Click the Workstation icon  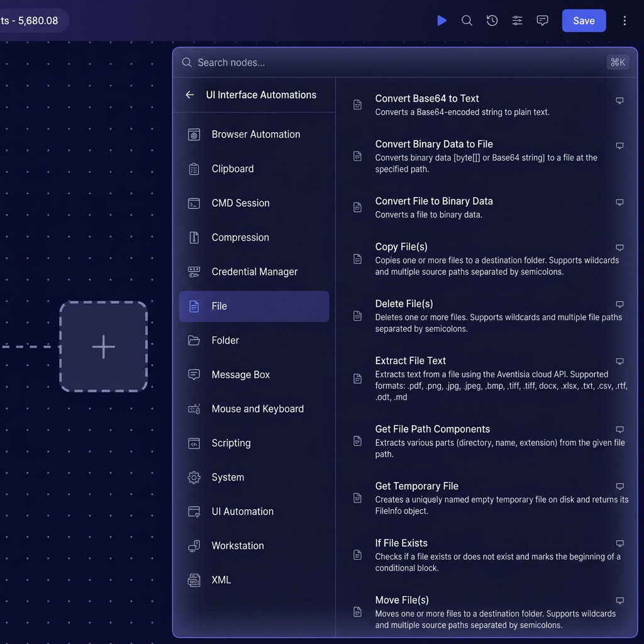coord(194,546)
